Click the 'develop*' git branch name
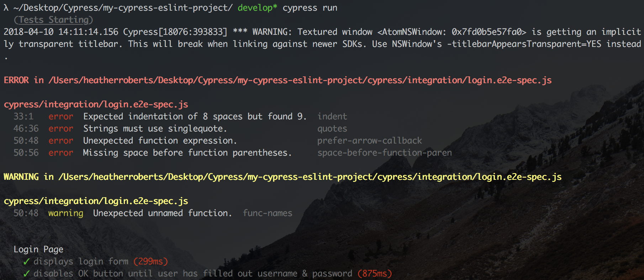The height and width of the screenshot is (280, 644). (257, 8)
